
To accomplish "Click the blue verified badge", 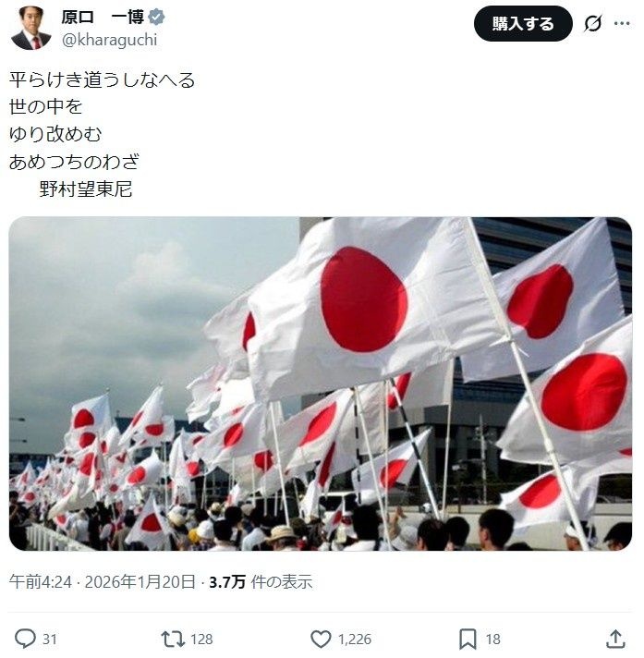I will 156,17.
